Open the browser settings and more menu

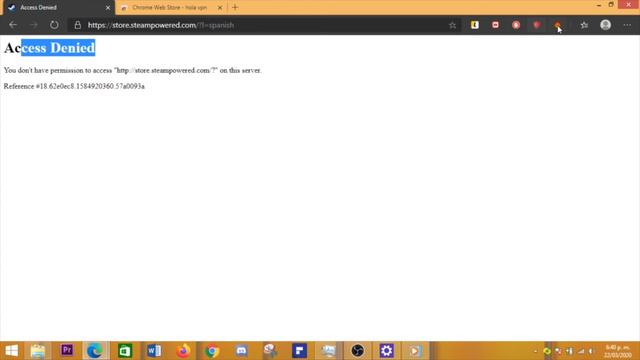click(x=627, y=25)
